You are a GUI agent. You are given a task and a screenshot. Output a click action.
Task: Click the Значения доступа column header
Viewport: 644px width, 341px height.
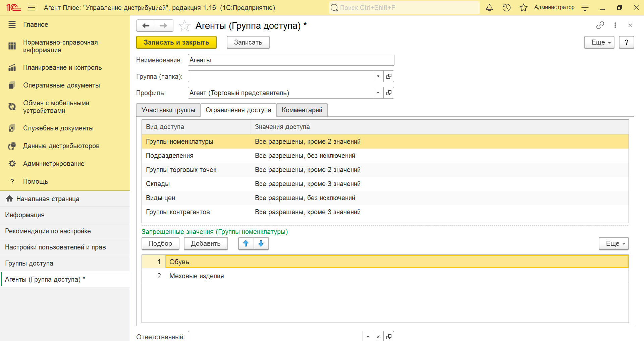pyautogui.click(x=440, y=127)
